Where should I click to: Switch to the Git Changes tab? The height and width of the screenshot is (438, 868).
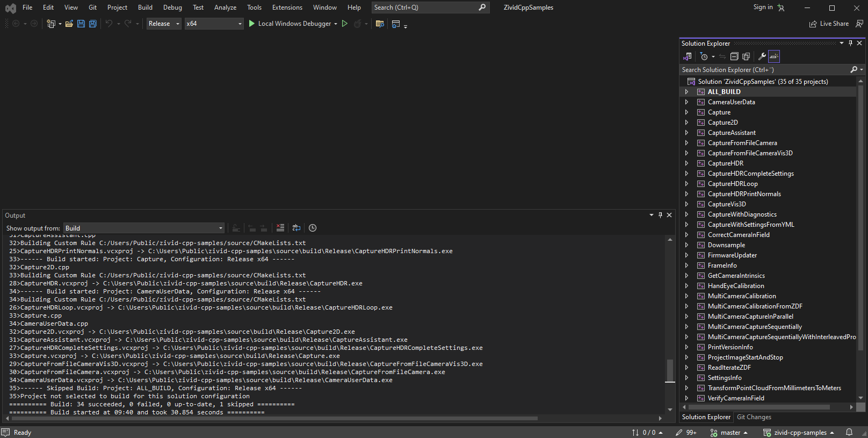(x=754, y=417)
